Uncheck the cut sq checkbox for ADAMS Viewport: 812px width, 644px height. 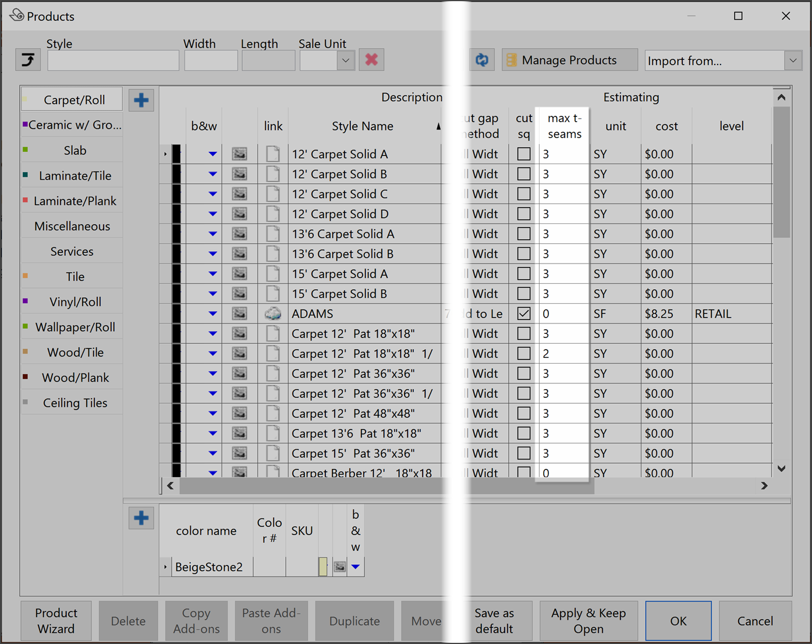click(524, 314)
